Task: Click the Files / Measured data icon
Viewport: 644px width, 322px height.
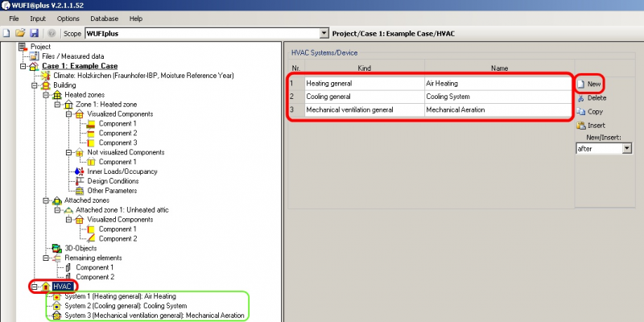Action: 34,56
